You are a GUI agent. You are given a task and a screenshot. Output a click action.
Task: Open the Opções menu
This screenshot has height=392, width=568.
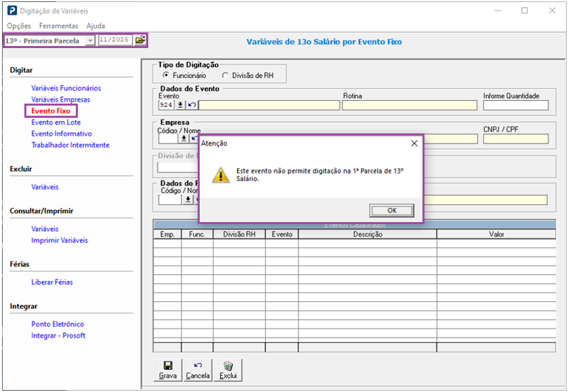pos(19,26)
